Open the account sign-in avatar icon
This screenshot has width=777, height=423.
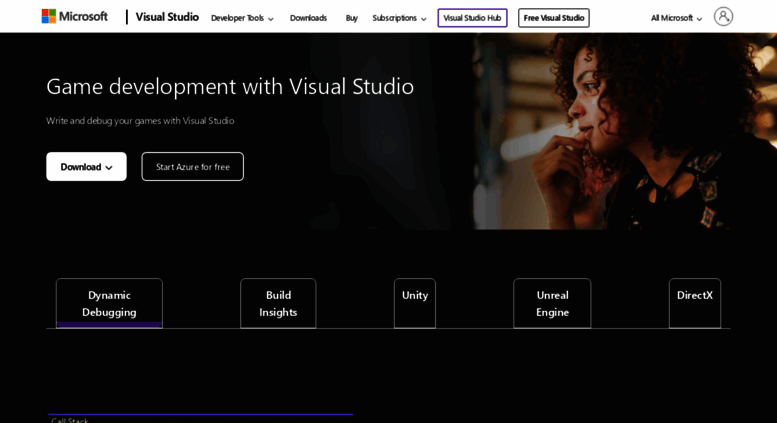tap(723, 17)
